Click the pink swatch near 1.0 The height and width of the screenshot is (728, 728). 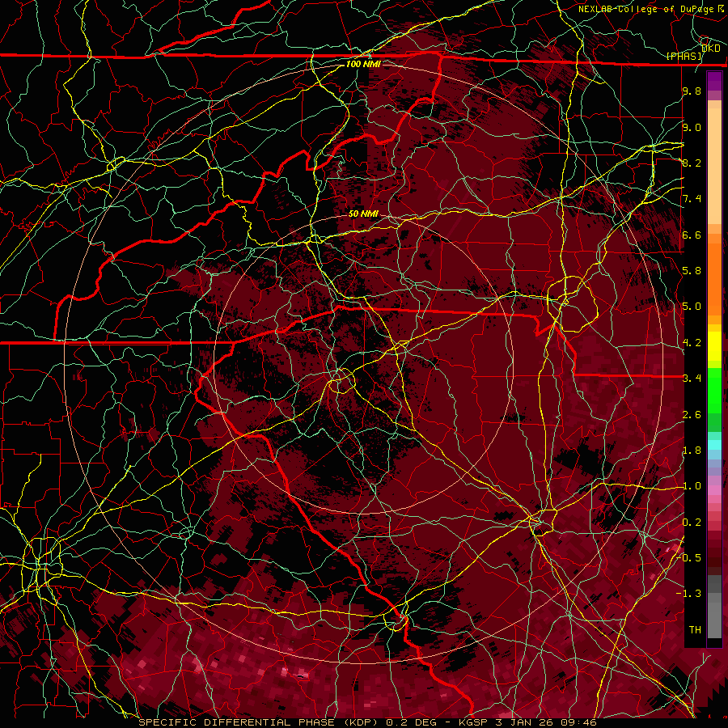[x=714, y=489]
